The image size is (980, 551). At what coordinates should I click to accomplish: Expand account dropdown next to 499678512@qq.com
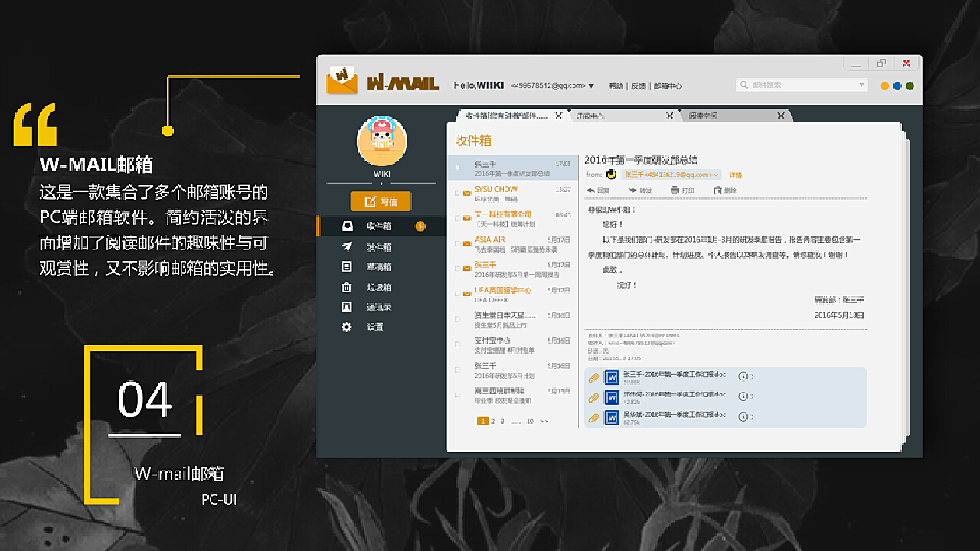coord(591,86)
